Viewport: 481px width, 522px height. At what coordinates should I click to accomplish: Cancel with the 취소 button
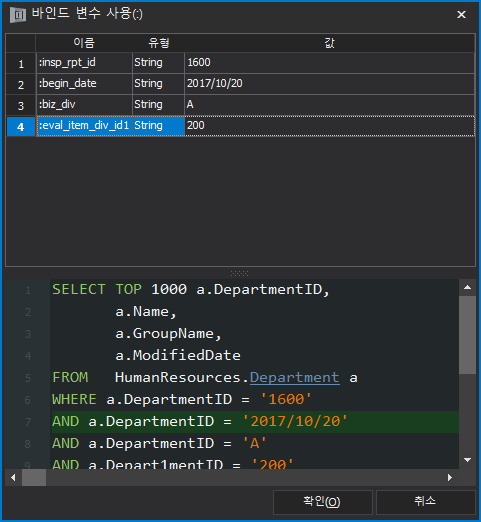point(425,502)
